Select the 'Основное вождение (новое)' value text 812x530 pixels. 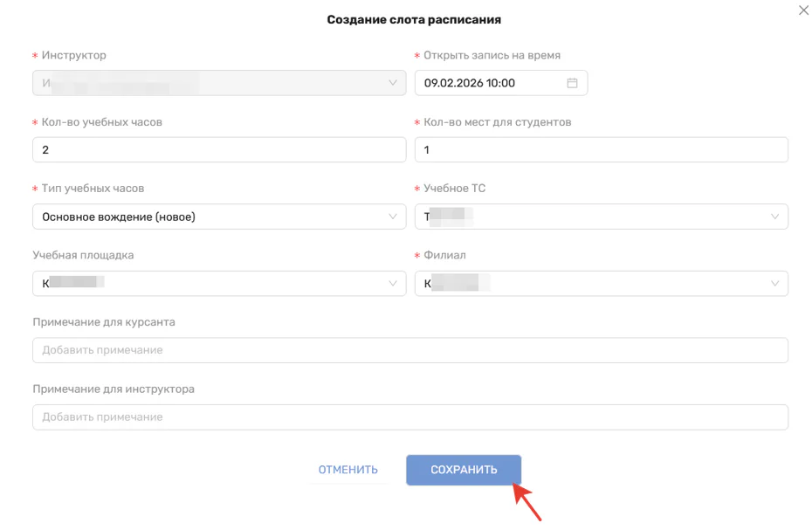pos(119,217)
